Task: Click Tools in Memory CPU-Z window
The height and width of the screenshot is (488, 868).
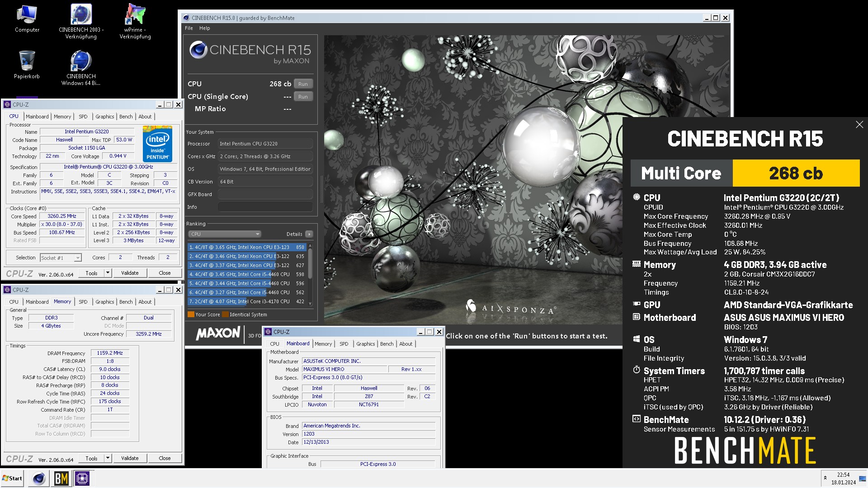Action: pyautogui.click(x=92, y=458)
